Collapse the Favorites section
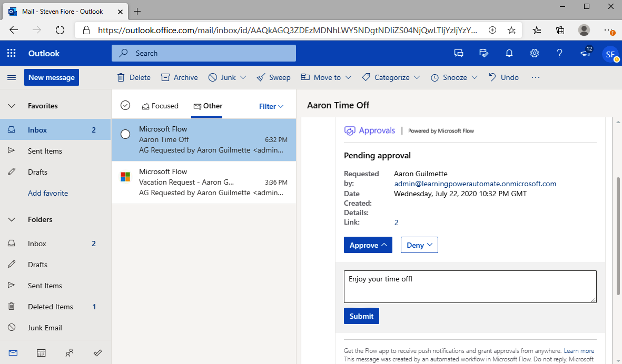 pyautogui.click(x=12, y=106)
